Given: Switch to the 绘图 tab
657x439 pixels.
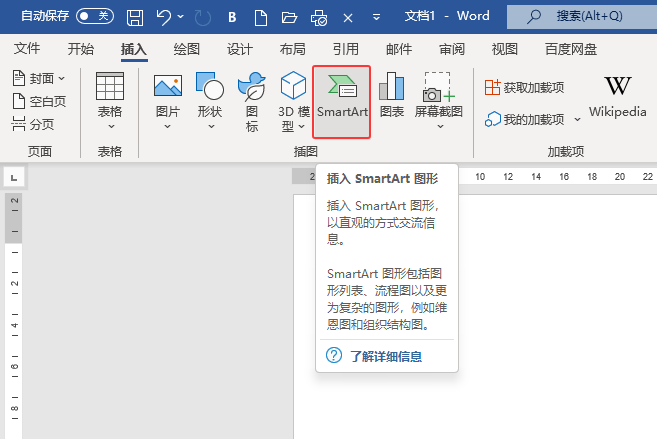Looking at the screenshot, I should (x=187, y=49).
